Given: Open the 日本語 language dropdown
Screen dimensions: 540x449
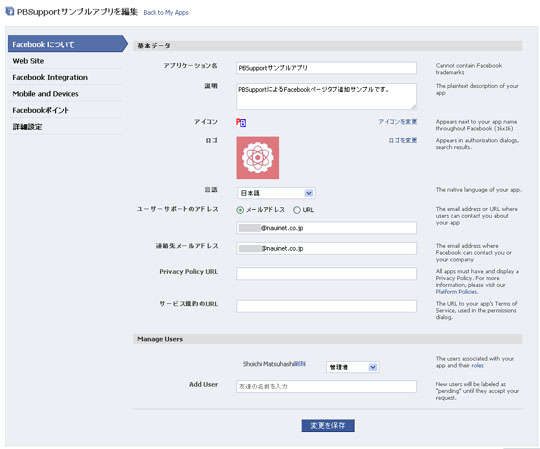Looking at the screenshot, I should pos(276,193).
